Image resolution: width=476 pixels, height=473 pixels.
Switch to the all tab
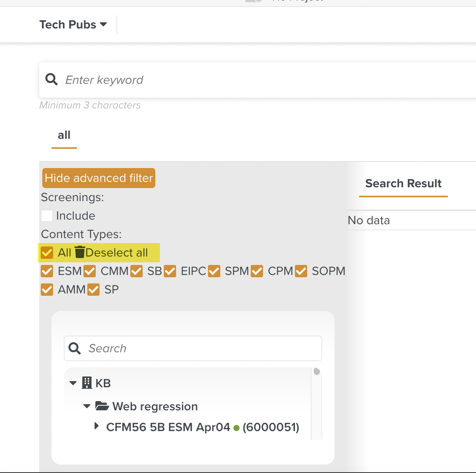[64, 135]
